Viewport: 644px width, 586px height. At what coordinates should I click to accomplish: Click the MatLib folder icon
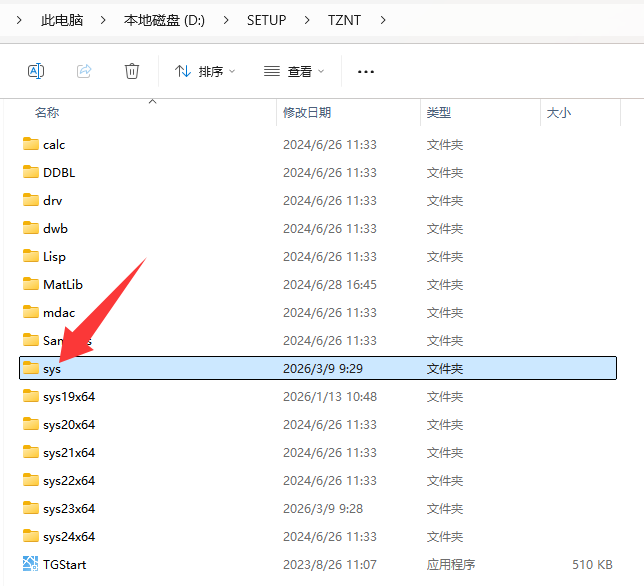(x=30, y=284)
